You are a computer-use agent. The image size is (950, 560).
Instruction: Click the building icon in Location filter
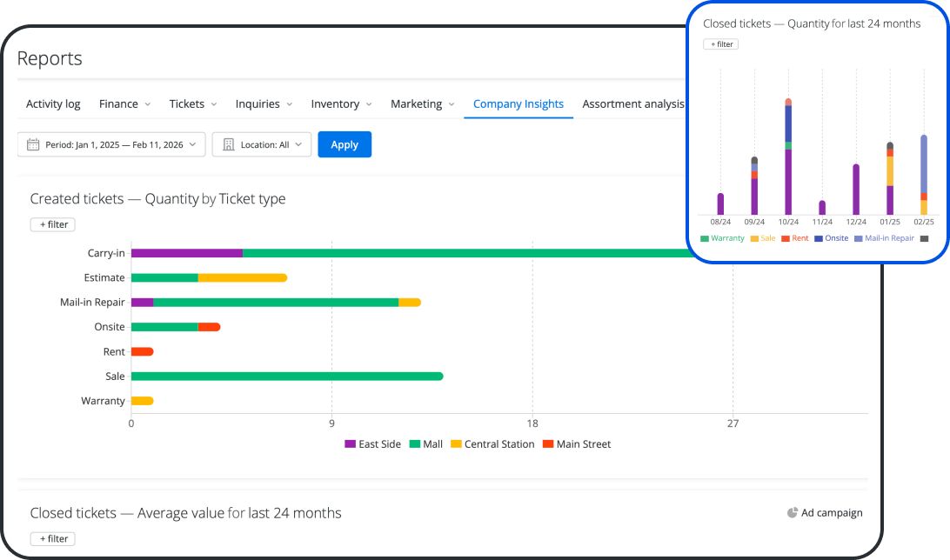click(x=229, y=144)
